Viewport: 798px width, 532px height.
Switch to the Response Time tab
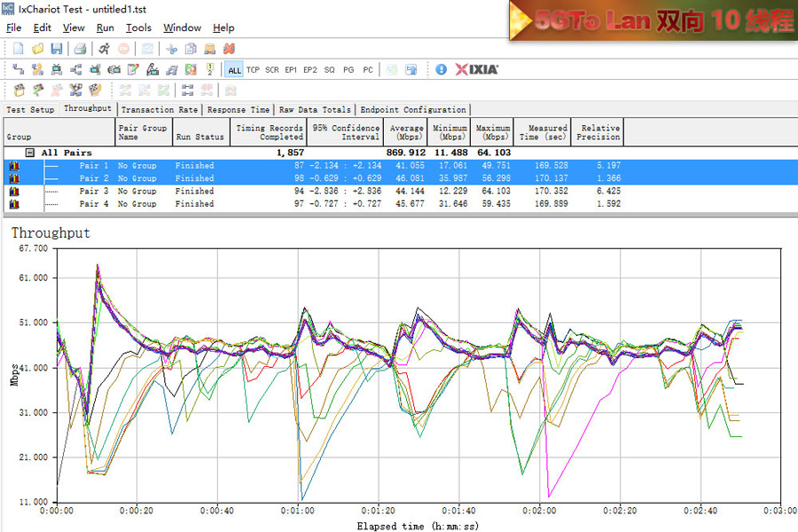point(239,110)
